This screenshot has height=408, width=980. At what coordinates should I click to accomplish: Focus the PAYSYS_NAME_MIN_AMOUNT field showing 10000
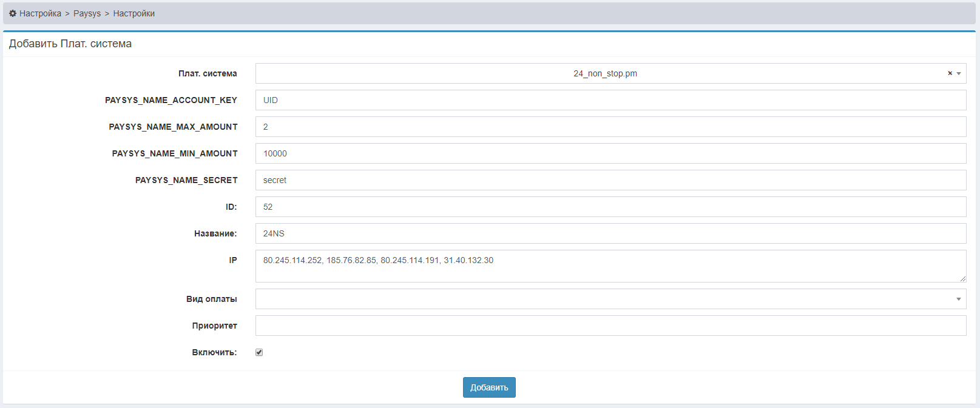610,153
